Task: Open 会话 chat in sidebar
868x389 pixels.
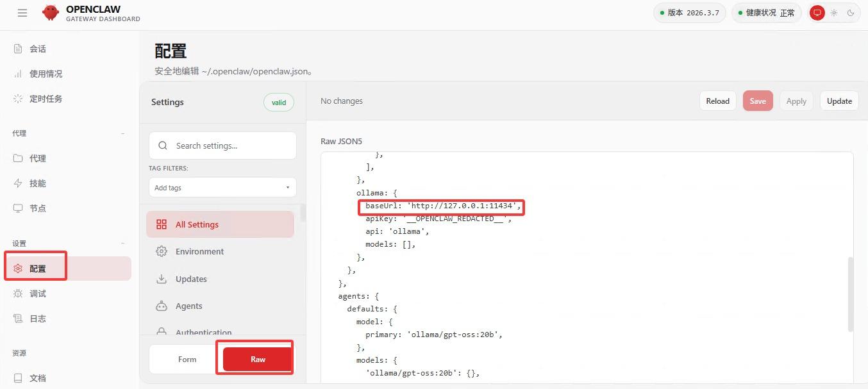Action: point(37,49)
